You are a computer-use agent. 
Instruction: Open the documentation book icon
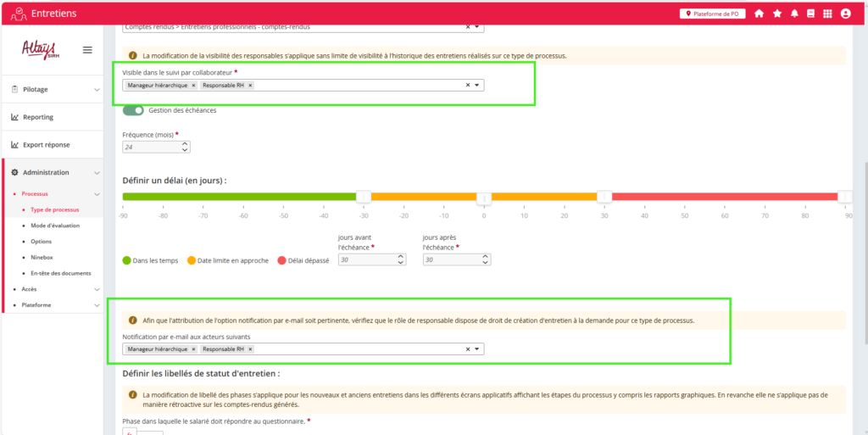tap(810, 14)
